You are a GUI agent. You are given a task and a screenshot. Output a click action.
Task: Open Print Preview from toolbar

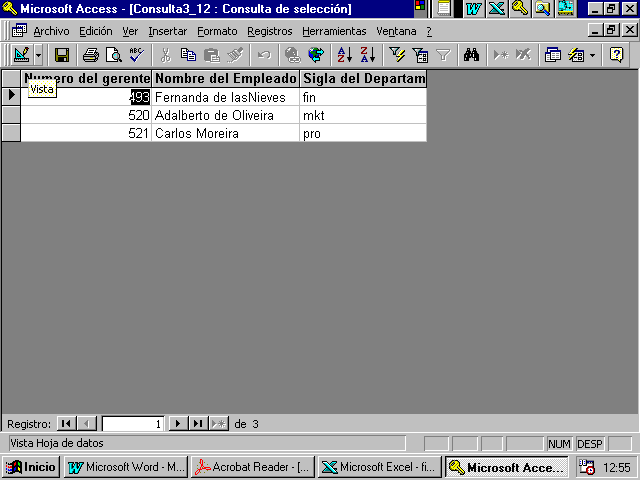tap(113, 55)
